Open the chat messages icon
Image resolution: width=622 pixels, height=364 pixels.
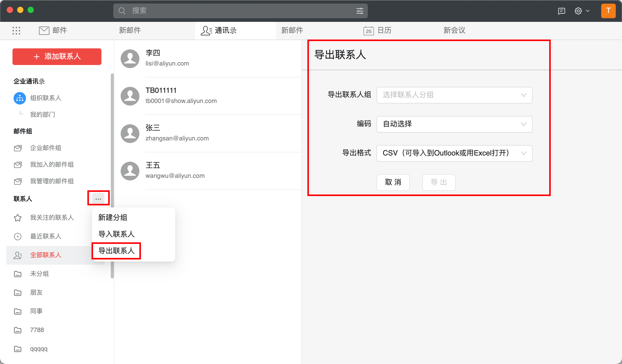point(562,11)
